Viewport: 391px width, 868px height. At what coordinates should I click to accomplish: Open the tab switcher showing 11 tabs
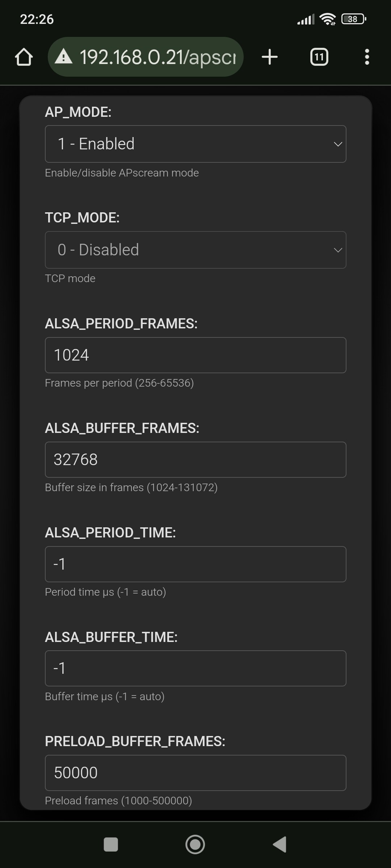pos(319,57)
